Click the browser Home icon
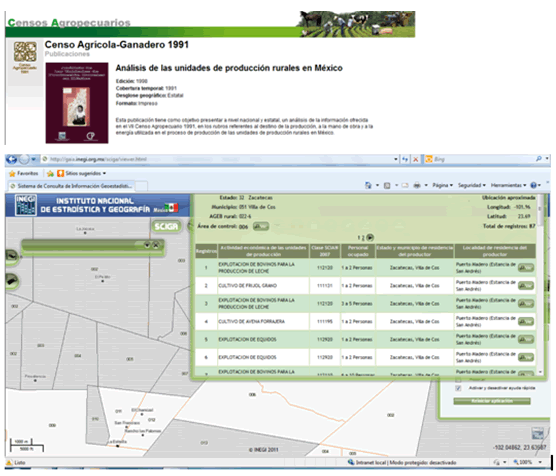556x476 pixels. tap(368, 185)
